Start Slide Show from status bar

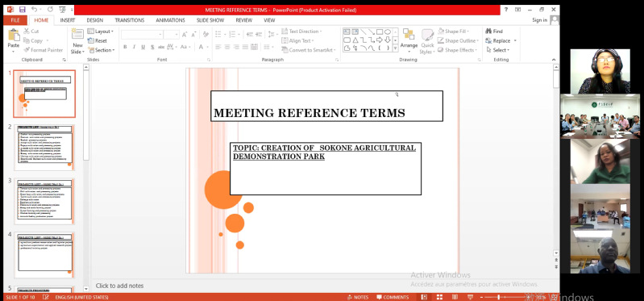[470, 297]
